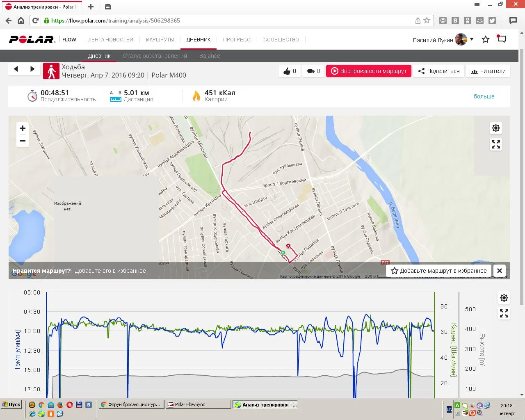Open the Сообщество menu
The height and width of the screenshot is (420, 525).
281,40
